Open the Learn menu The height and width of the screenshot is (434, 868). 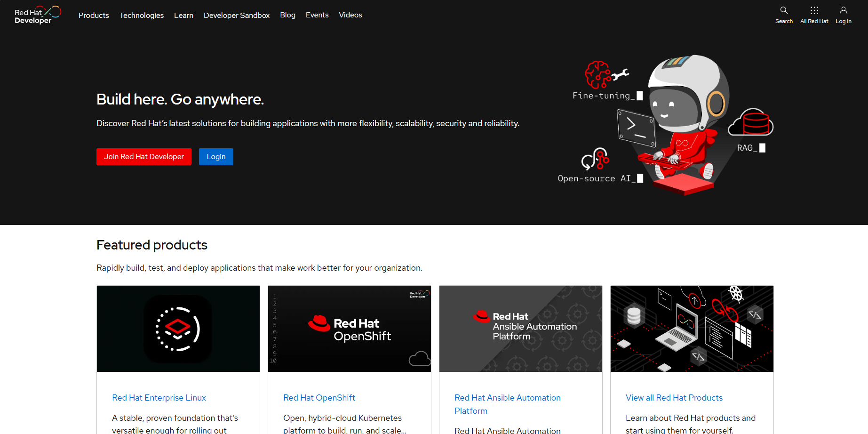coord(183,15)
